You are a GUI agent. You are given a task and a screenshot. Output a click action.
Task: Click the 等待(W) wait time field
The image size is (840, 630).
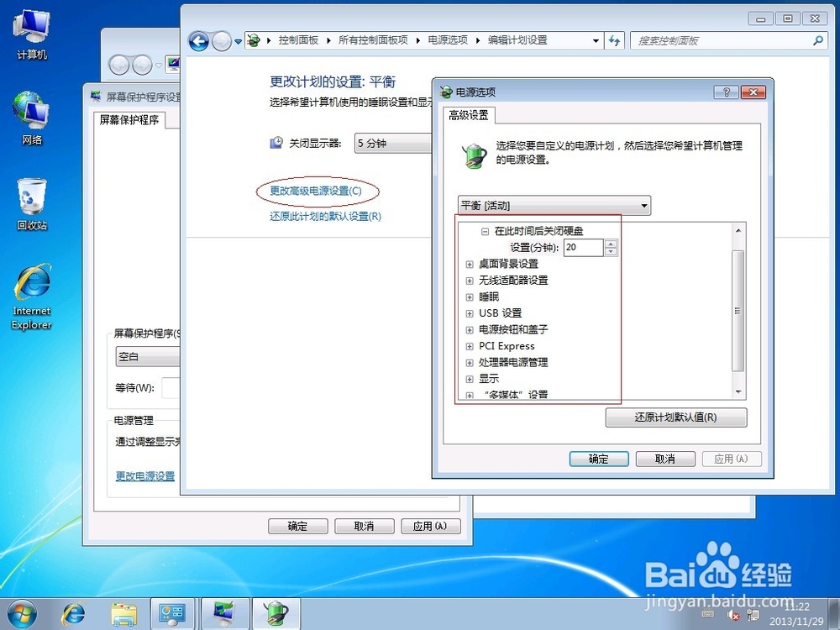coord(171,388)
